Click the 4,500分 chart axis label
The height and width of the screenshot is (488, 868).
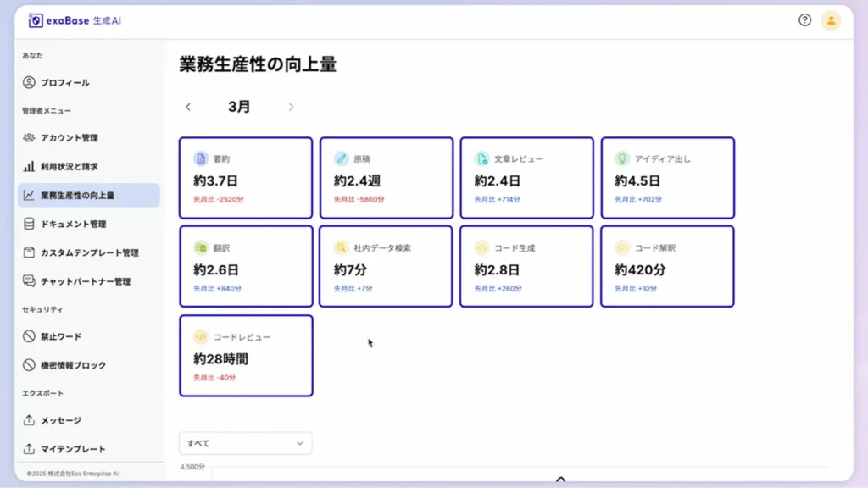tap(192, 467)
